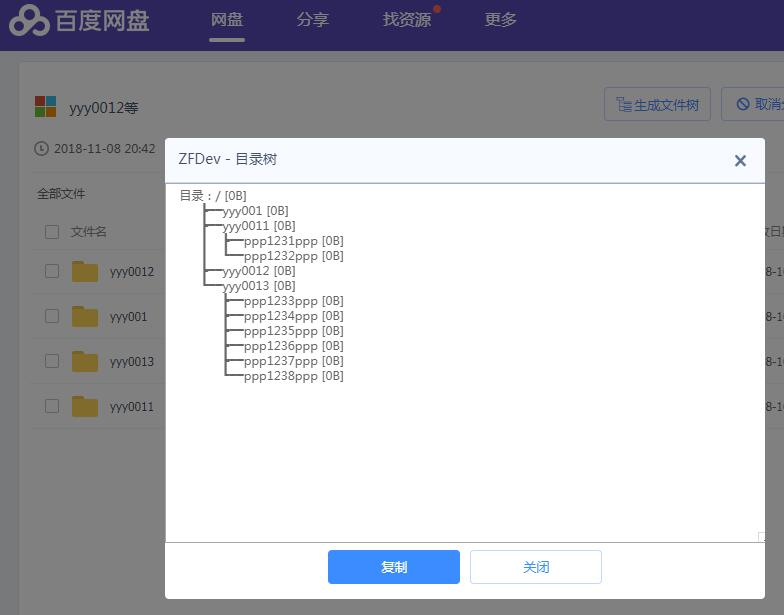Screen dimensions: 784x615
Task: Select tree entry ppp1236ppp [0B]
Action: [x=294, y=346]
